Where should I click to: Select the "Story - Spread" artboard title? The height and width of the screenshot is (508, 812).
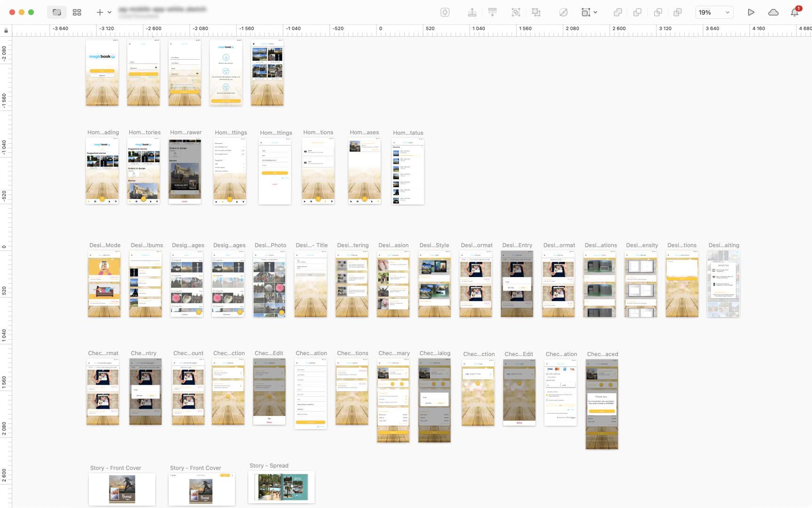269,466
